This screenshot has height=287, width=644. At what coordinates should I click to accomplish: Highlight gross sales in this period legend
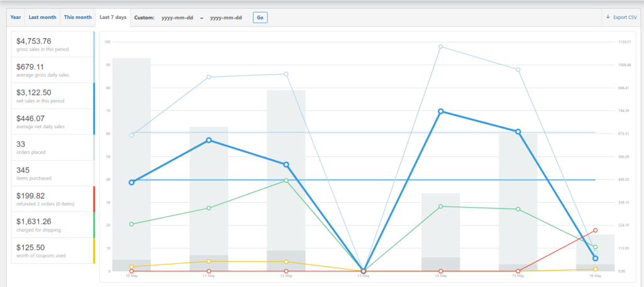coord(52,45)
